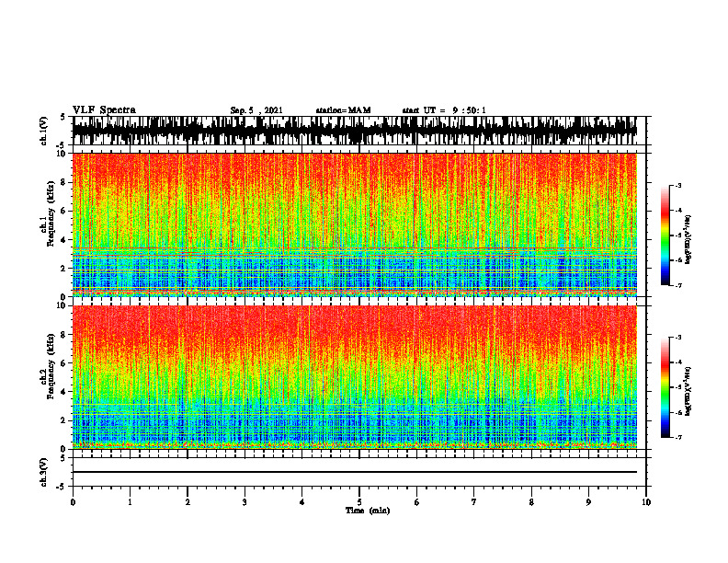
Task: Click the ch.2 spectrogram "2" kHz tick label
Action: 63,420
